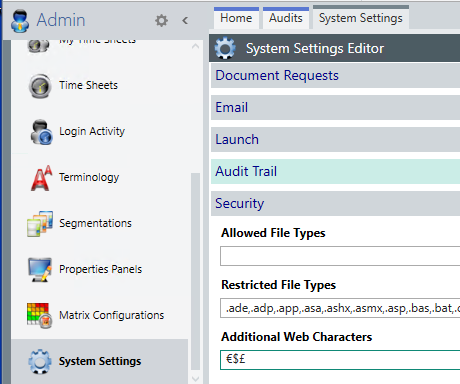460x384 pixels.
Task: Click the sidebar scroll up arrow
Action: (196, 47)
